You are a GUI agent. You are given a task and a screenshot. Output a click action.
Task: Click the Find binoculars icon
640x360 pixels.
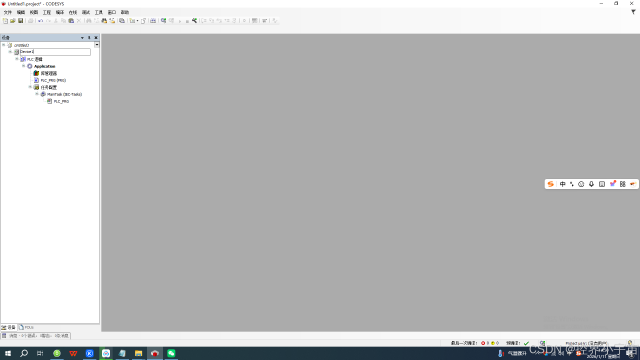point(104,21)
